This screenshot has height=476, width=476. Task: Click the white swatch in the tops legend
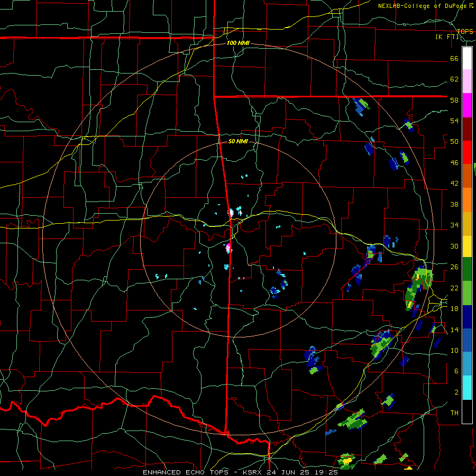coord(467,58)
